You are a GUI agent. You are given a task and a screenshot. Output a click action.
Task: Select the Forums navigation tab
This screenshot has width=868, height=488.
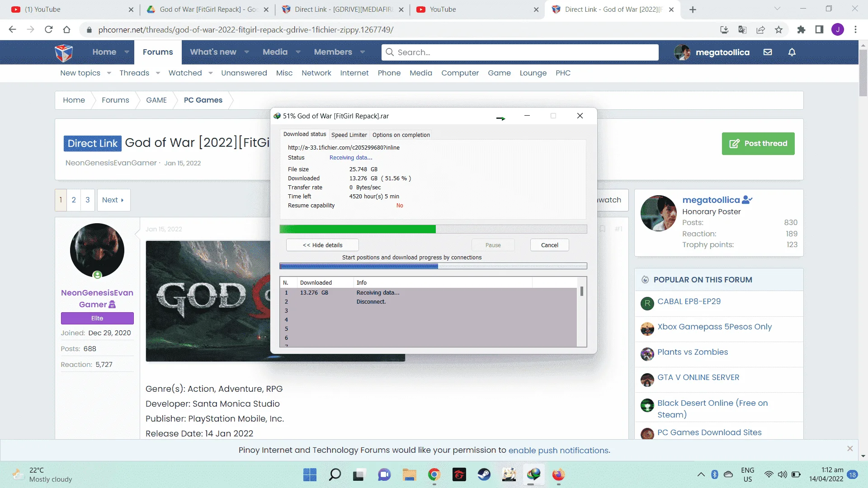158,52
